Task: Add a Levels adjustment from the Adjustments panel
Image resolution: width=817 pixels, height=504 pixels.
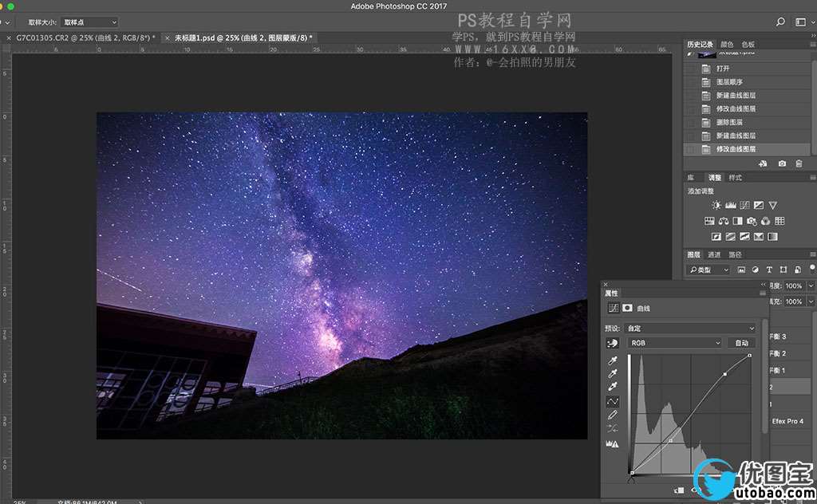Action: click(730, 206)
